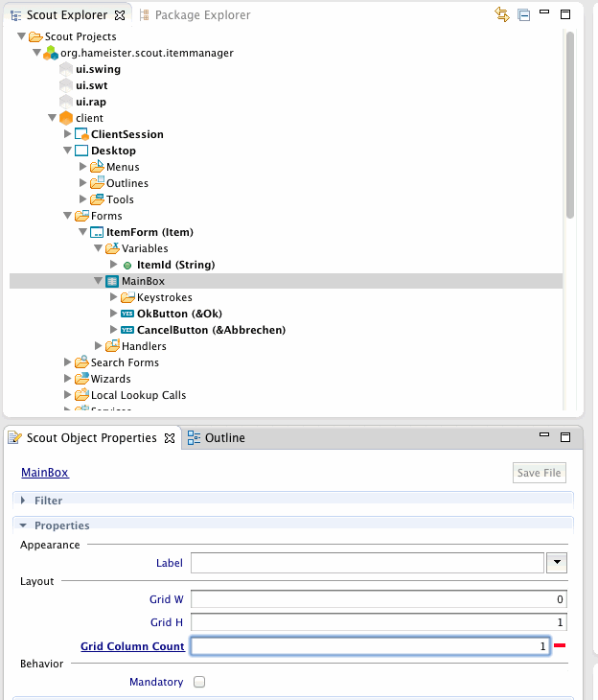
Task: Enable the Mandatory checkbox
Action: (x=199, y=682)
